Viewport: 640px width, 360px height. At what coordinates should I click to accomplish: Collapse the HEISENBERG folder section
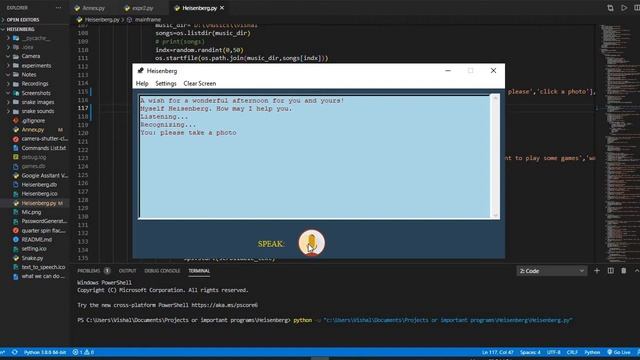(x=20, y=29)
